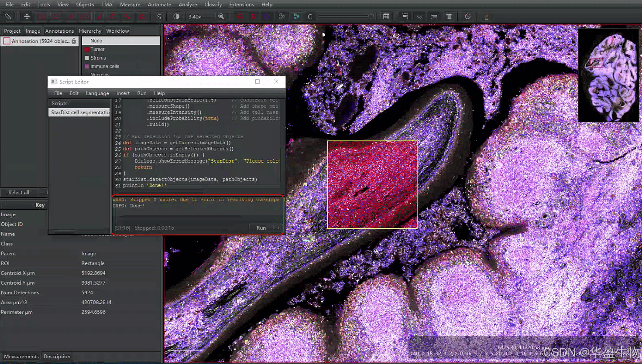Toggle the x,y cursor location display
Viewport: 642px width, 364px height.
coord(419,17)
